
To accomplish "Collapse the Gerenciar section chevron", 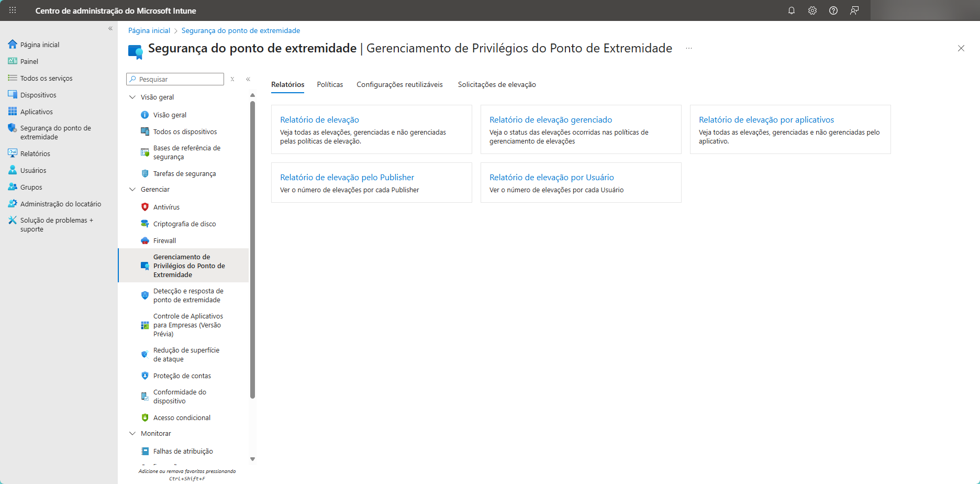I will 132,189.
